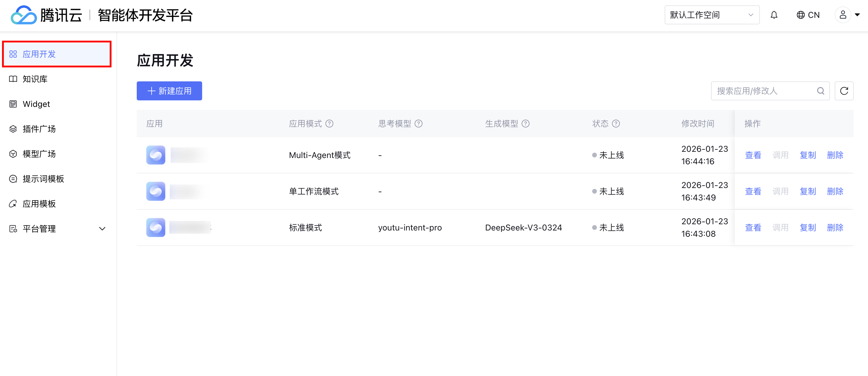868x376 pixels.
Task: Click the help icon beside 思考模型
Action: [x=418, y=124]
